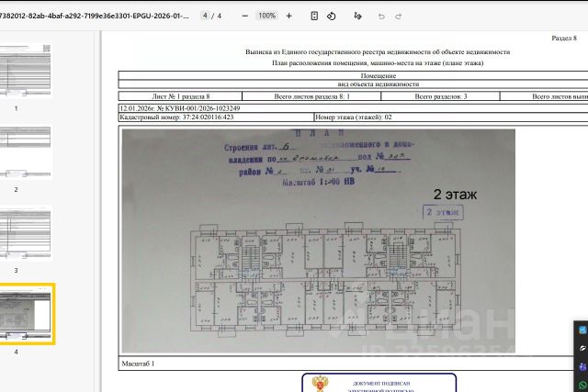The height and width of the screenshot is (392, 588).
Task: Click the floor plan image
Action: point(319,241)
